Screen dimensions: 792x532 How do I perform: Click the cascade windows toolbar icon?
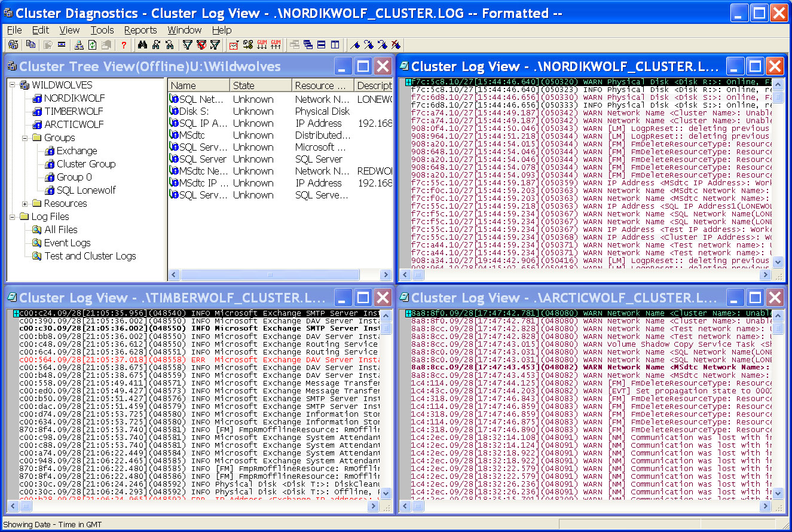point(308,45)
